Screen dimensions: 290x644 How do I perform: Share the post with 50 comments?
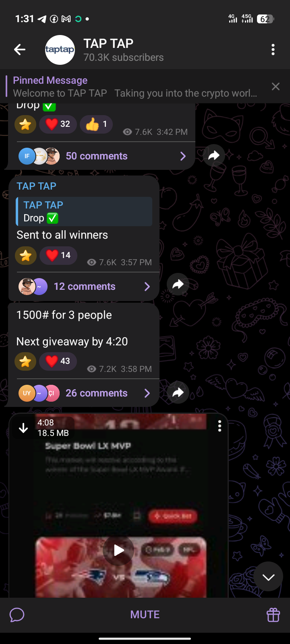[x=214, y=155]
